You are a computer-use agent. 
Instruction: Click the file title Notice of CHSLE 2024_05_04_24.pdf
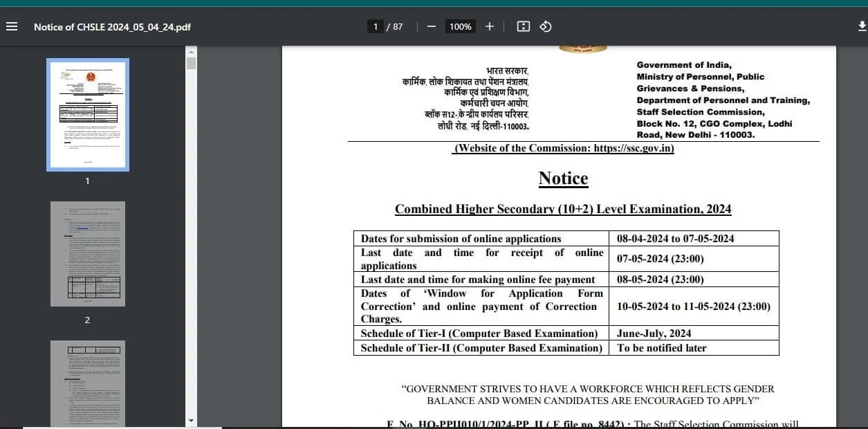[x=112, y=27]
